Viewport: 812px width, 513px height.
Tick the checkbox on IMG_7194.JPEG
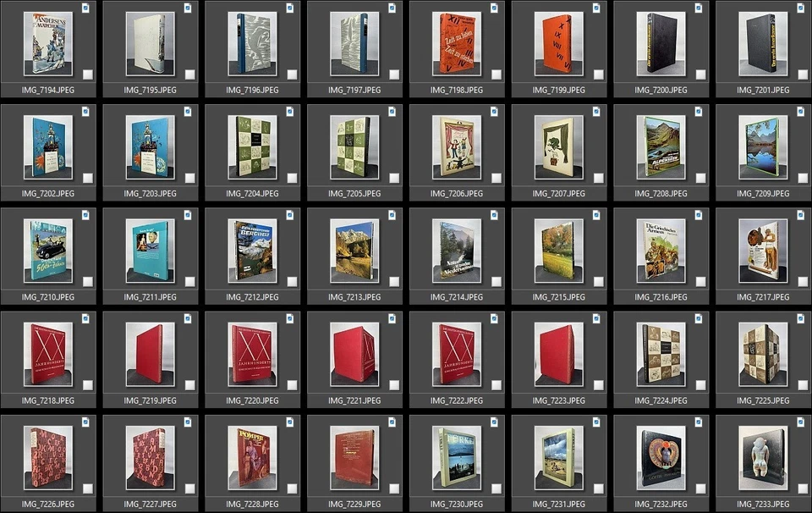click(88, 74)
